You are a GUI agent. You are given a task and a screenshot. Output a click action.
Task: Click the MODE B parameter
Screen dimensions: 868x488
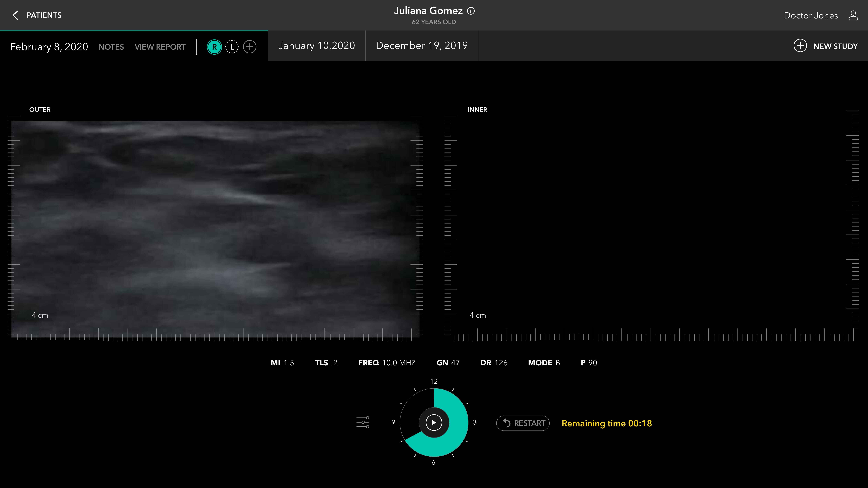pyautogui.click(x=543, y=363)
